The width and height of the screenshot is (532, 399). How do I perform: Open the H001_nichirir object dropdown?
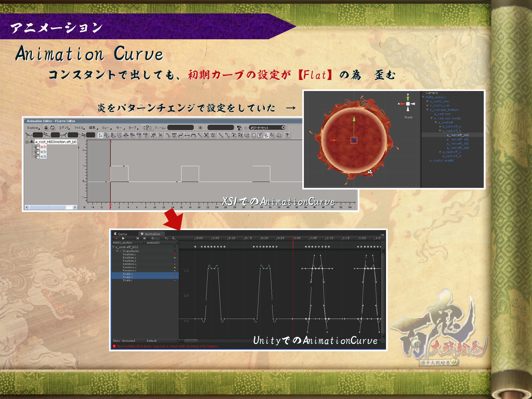tap(128, 243)
